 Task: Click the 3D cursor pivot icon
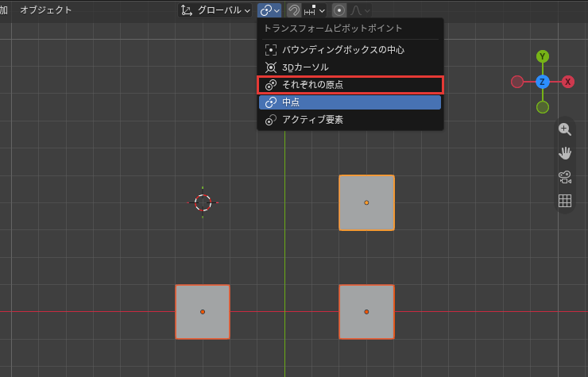coord(271,67)
